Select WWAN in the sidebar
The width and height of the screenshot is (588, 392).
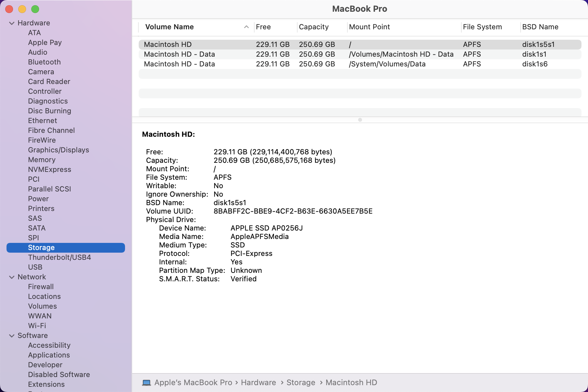pos(40,316)
